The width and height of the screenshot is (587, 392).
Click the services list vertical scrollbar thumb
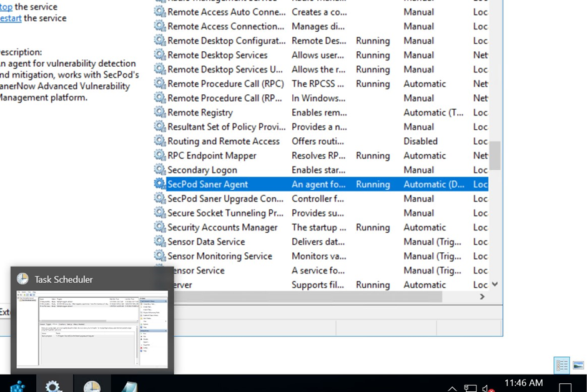click(495, 155)
